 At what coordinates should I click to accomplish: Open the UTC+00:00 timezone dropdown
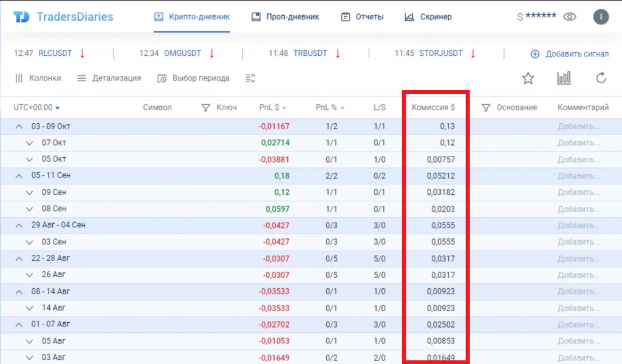click(36, 107)
